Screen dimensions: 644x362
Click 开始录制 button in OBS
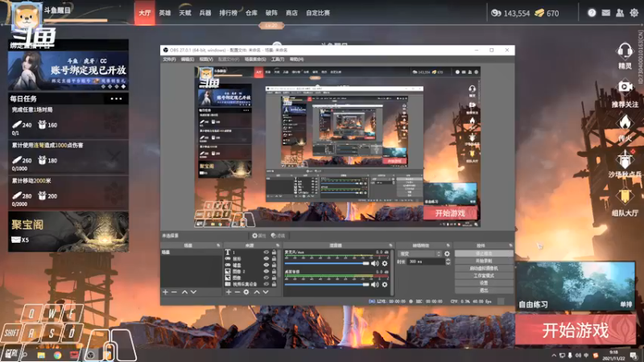484,261
